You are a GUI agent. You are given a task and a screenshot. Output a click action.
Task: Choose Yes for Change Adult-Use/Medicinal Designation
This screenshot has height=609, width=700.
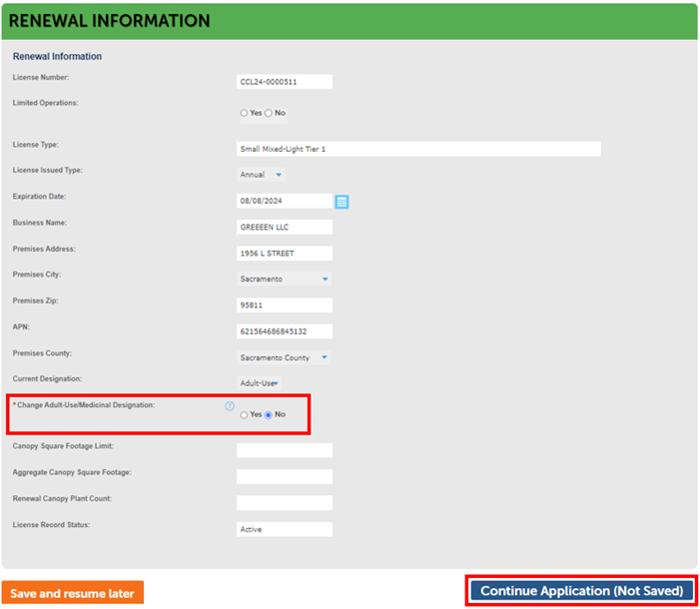click(x=244, y=414)
